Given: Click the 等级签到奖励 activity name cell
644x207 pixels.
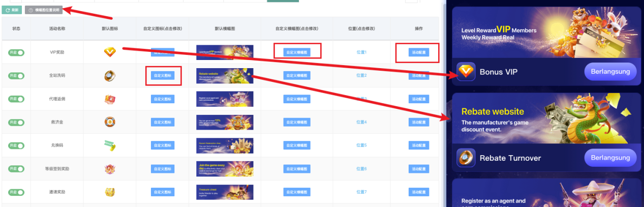Looking at the screenshot, I should tap(57, 169).
